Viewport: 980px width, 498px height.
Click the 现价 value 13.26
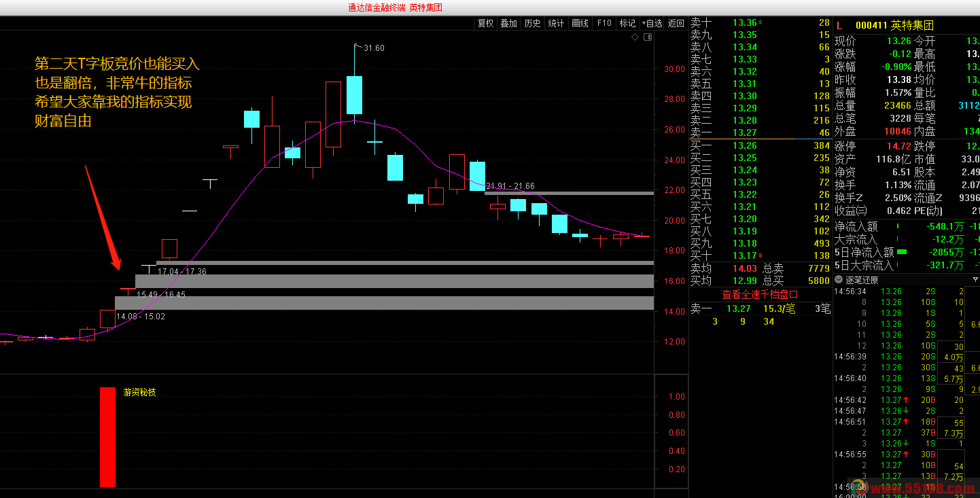898,41
